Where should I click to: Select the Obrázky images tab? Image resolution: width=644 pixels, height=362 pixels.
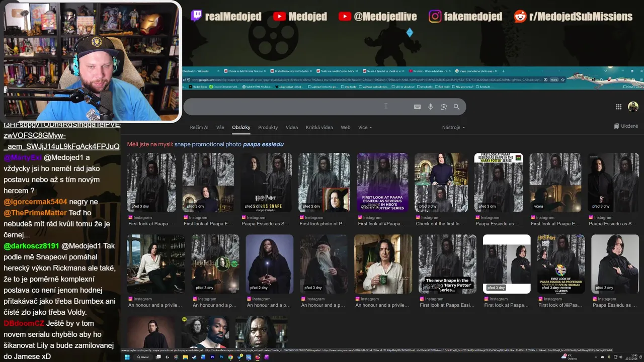pyautogui.click(x=241, y=127)
